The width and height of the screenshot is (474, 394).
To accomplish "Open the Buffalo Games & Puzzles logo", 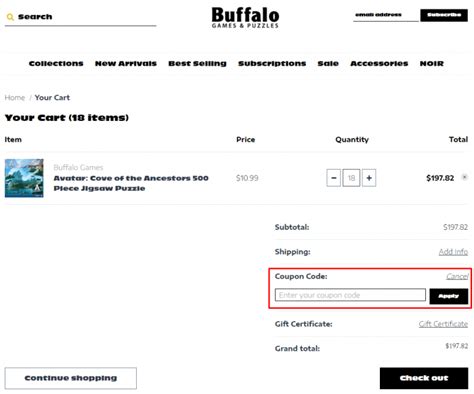I will (x=245, y=18).
